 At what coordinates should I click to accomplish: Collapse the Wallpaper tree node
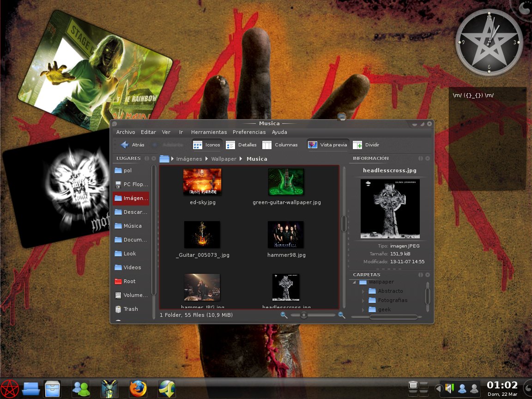(354, 282)
